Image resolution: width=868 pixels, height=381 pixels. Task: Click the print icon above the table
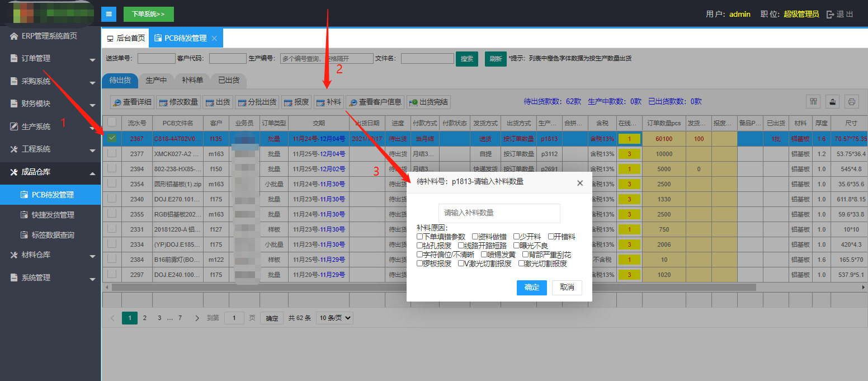(851, 101)
